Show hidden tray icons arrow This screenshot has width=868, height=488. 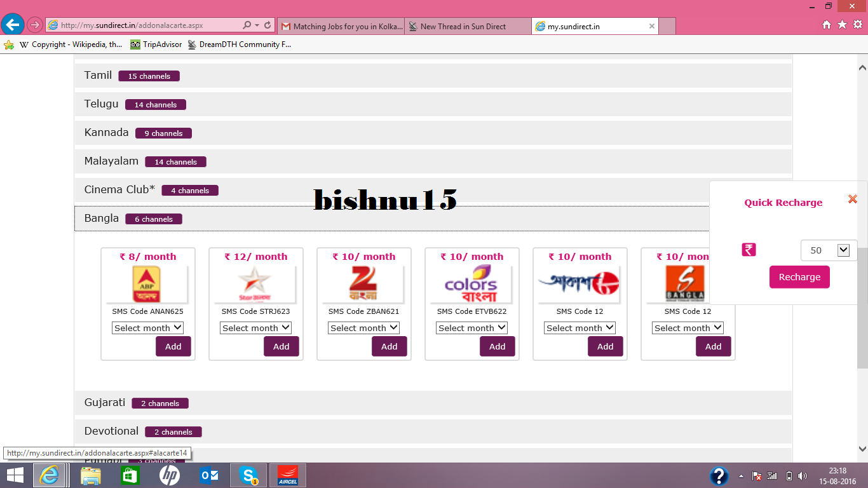[741, 476]
